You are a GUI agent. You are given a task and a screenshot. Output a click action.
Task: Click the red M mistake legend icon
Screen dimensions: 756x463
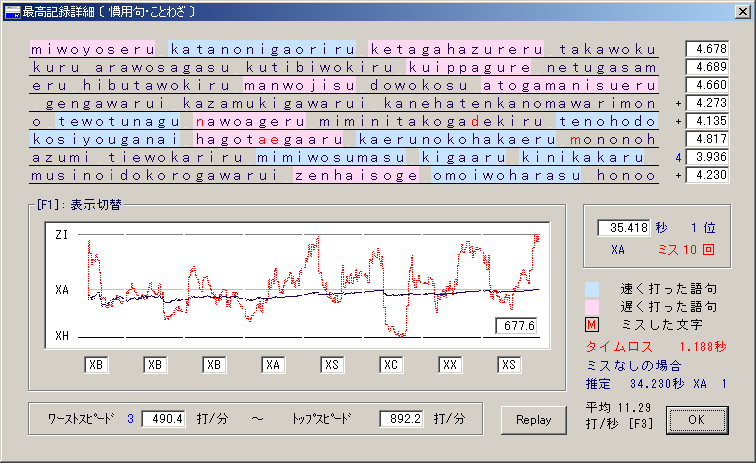pos(592,325)
